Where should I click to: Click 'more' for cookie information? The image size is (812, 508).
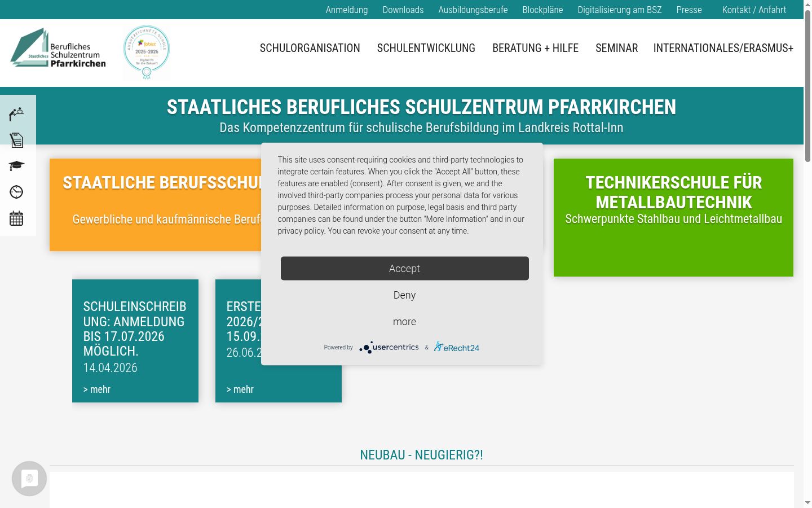(405, 321)
